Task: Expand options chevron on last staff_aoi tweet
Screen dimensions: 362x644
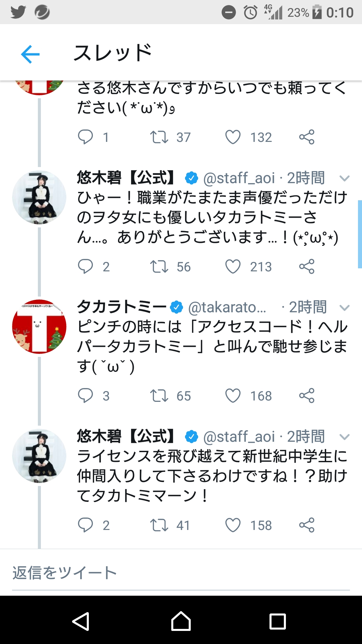Action: (345, 437)
